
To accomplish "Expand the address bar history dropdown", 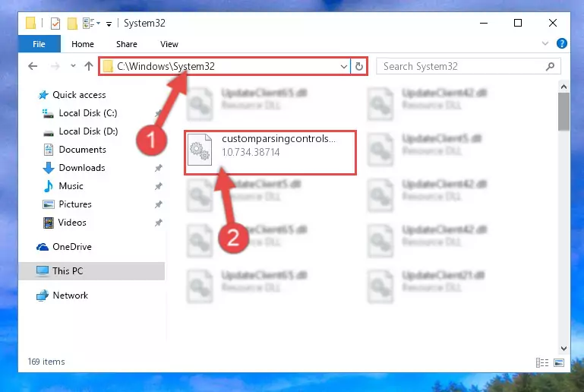I will tap(344, 67).
